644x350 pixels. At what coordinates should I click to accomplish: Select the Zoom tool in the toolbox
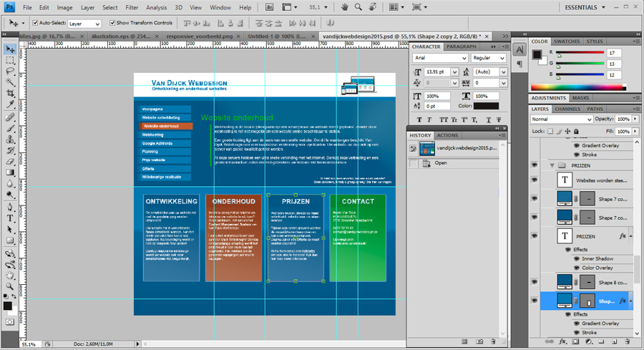[x=10, y=286]
